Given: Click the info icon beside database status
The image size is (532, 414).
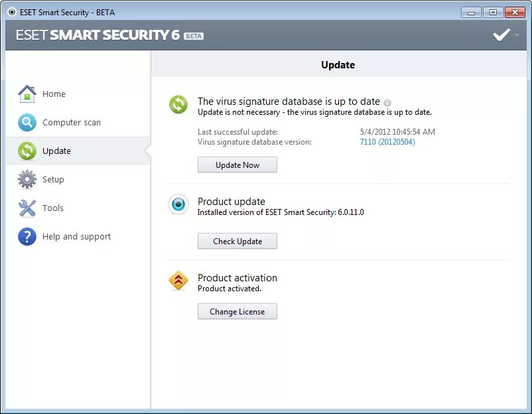Looking at the screenshot, I should pyautogui.click(x=387, y=103).
